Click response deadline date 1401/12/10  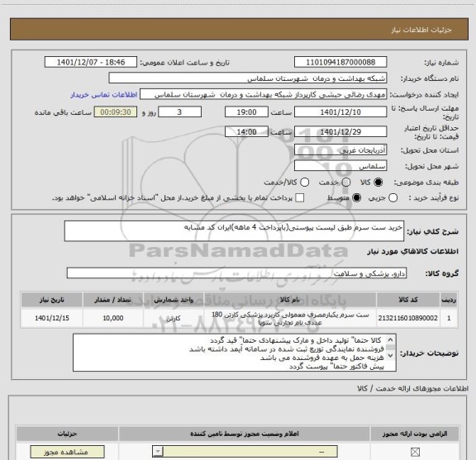coord(340,112)
